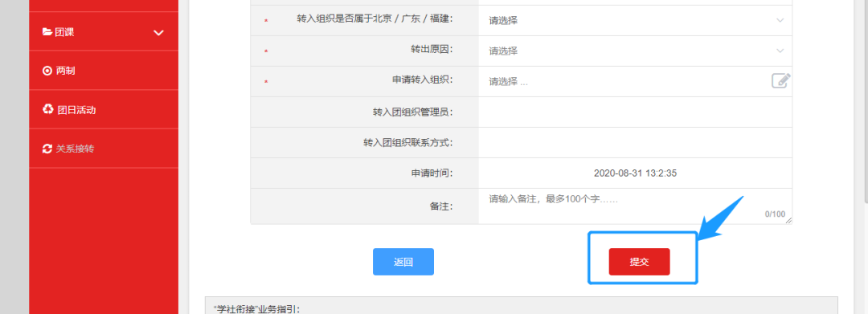Click the 转入团组织联系方式 field
Screen dimensions: 868x314
pos(635,143)
